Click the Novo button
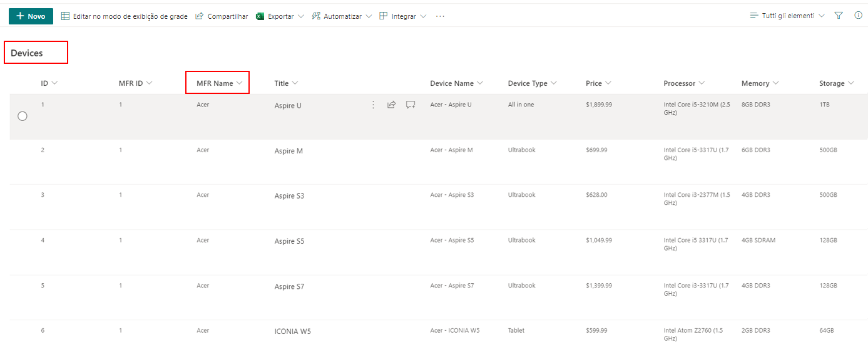The width and height of the screenshot is (868, 359). (x=31, y=16)
